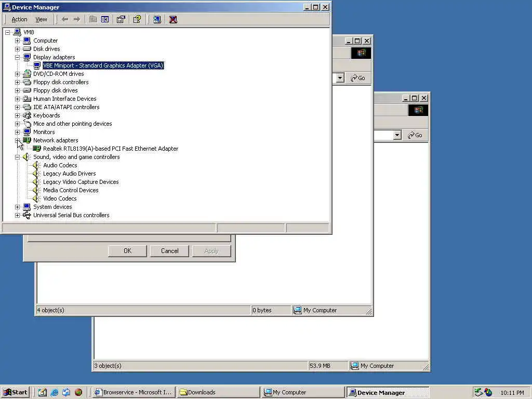This screenshot has width=532, height=399.
Task: Select Legacy Audio Drivers entry
Action: click(69, 174)
